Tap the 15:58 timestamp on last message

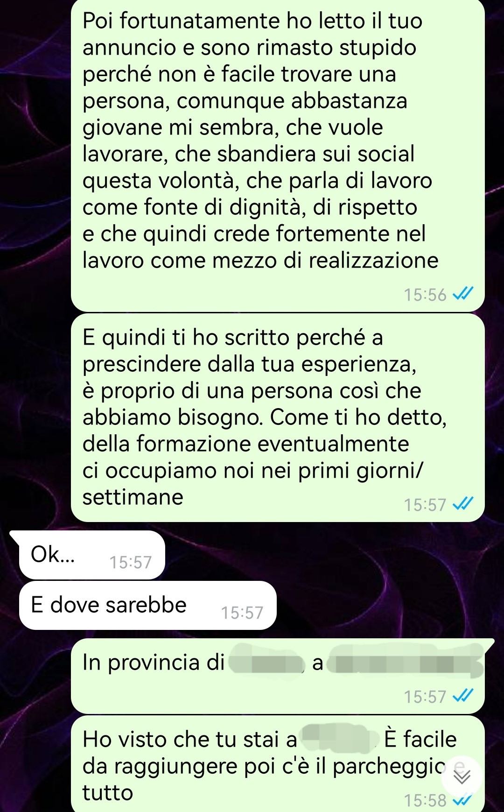pyautogui.click(x=425, y=800)
